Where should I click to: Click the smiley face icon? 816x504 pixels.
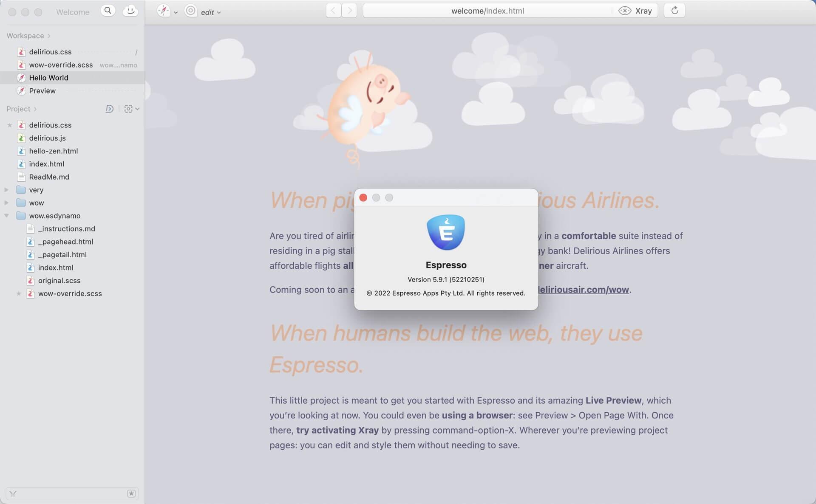pyautogui.click(x=130, y=11)
